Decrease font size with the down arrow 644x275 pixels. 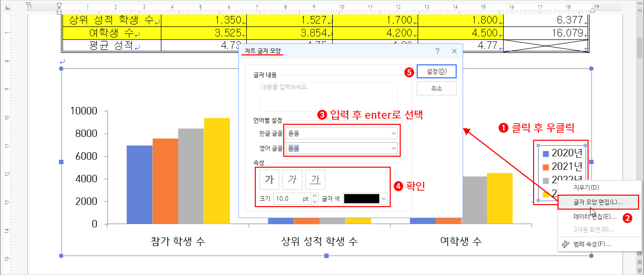click(315, 202)
